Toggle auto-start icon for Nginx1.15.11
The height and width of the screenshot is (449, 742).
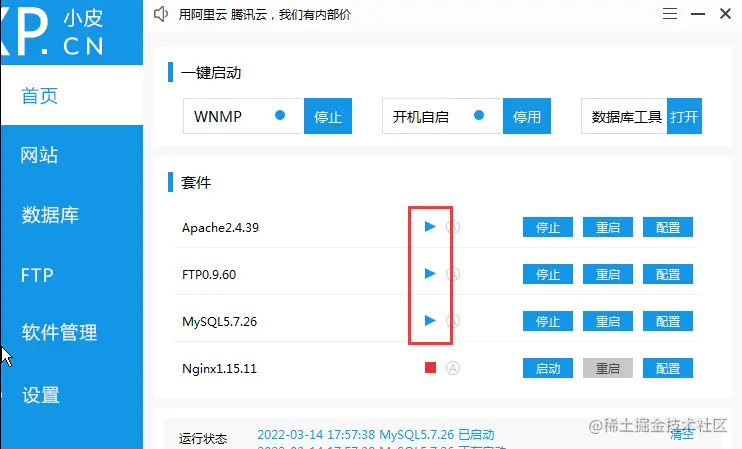coord(453,368)
